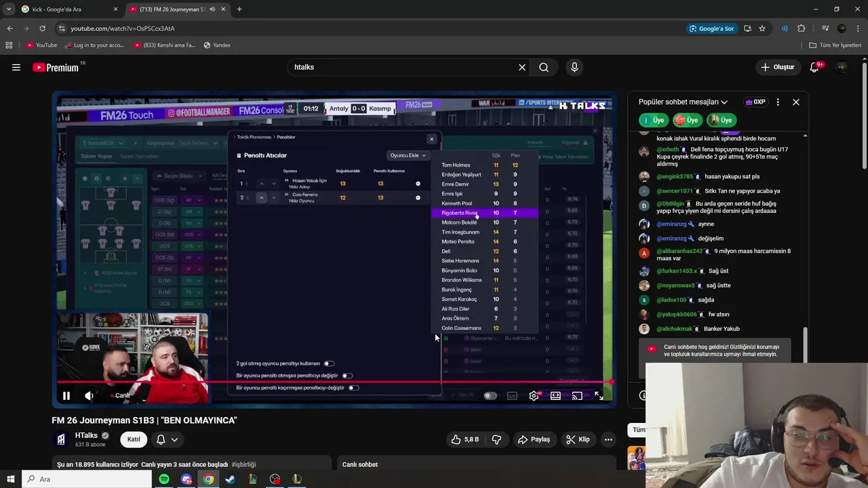This screenshot has width=868, height=488.
Task: Mute the video with the volume icon
Action: pyautogui.click(x=89, y=396)
